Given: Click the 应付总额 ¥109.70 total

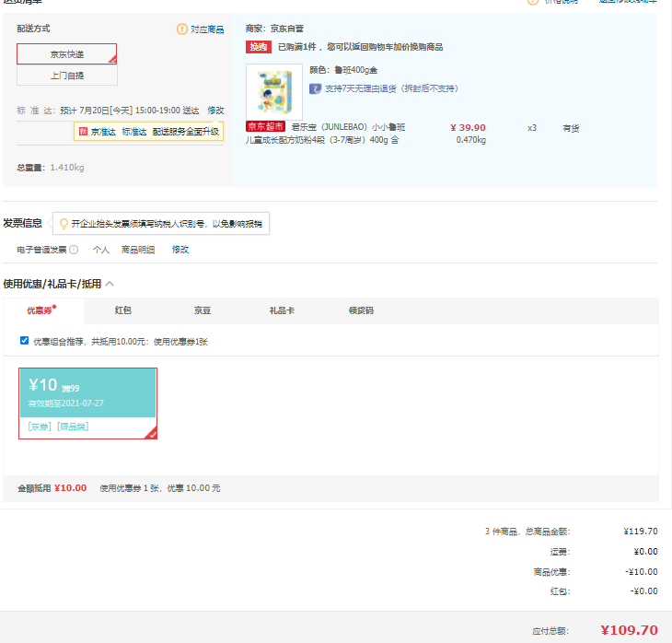Looking at the screenshot, I should click(629, 630).
